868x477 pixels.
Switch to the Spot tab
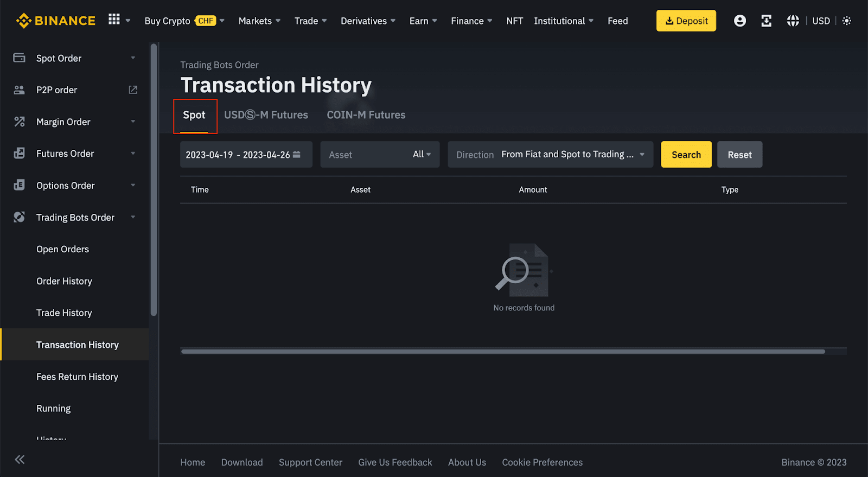pyautogui.click(x=194, y=115)
